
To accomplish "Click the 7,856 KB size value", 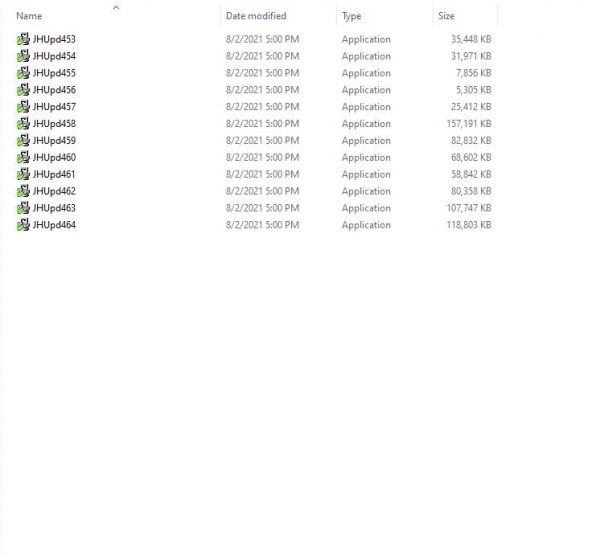I will 474,73.
